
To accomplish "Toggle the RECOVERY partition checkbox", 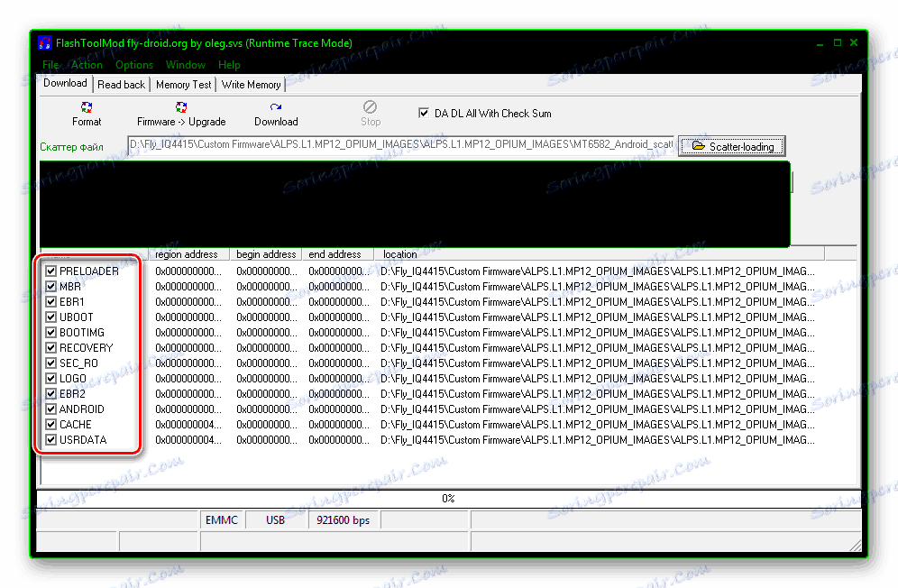I will tap(51, 348).
